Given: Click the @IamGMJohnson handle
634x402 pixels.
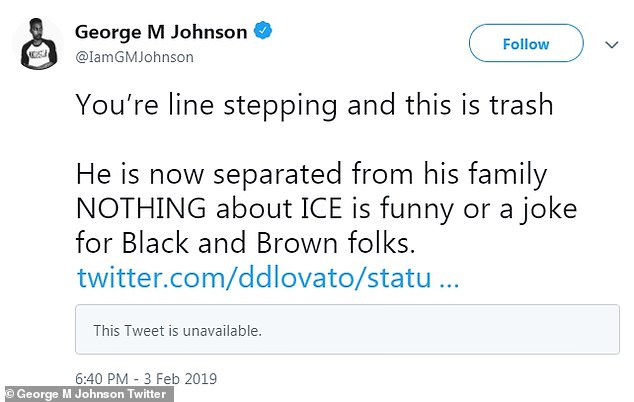Looking at the screenshot, I should coord(134,57).
